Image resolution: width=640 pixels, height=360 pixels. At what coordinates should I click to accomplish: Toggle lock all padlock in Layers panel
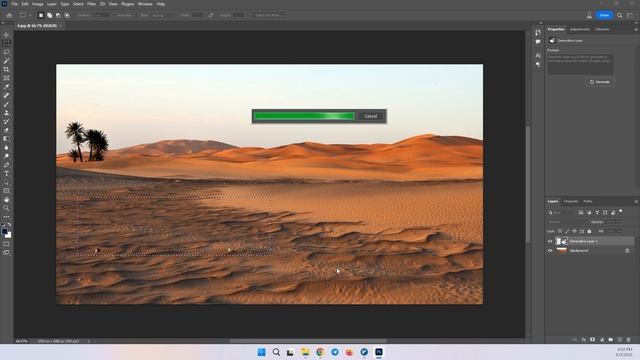point(589,231)
